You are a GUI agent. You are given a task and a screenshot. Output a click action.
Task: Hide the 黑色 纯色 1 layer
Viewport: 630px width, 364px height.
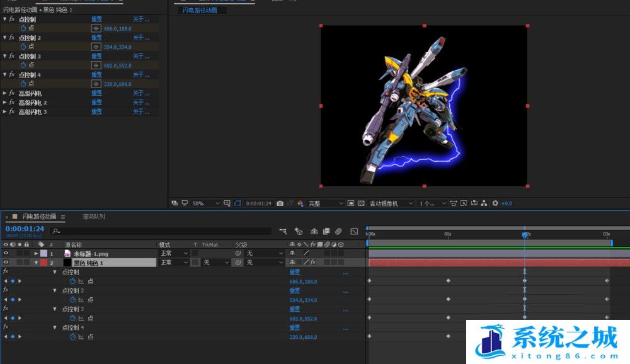[x=6, y=263]
